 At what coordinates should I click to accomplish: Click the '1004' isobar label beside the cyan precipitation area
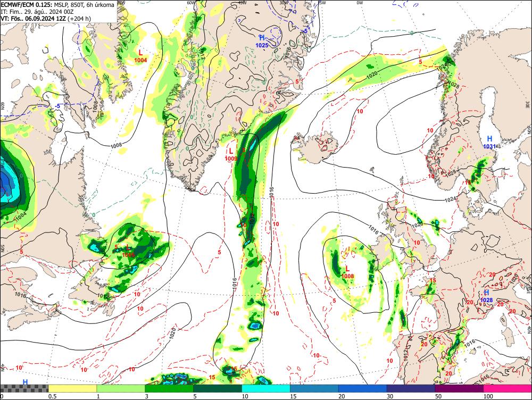(x=21, y=216)
